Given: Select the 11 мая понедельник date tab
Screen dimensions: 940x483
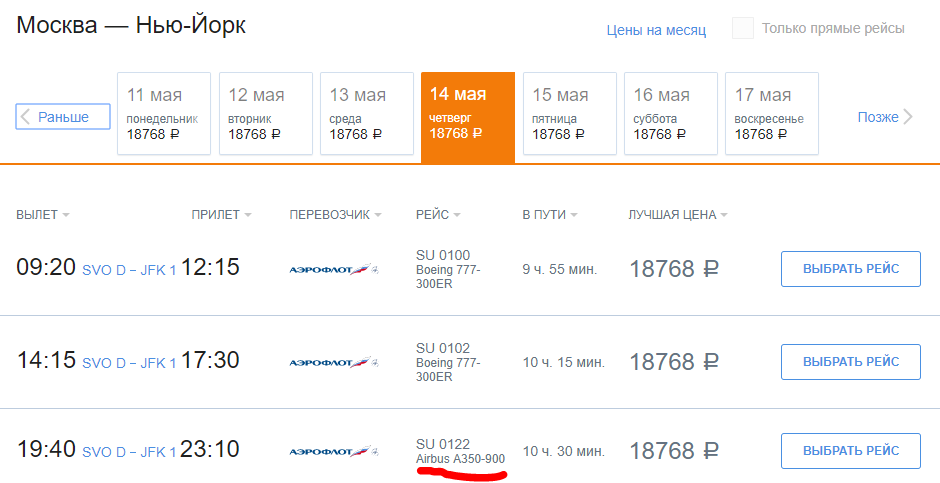Looking at the screenshot, I should point(164,114).
